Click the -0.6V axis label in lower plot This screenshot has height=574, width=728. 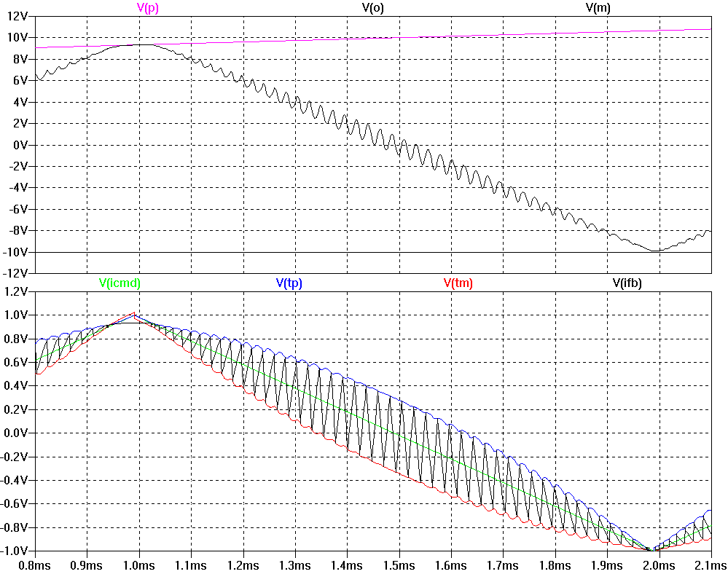pos(14,503)
